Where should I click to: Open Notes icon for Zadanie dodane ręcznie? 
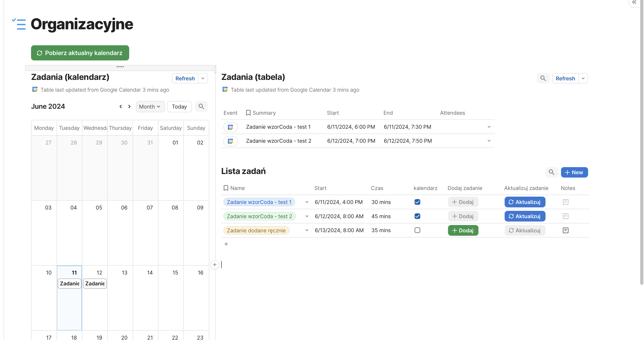[x=565, y=230]
